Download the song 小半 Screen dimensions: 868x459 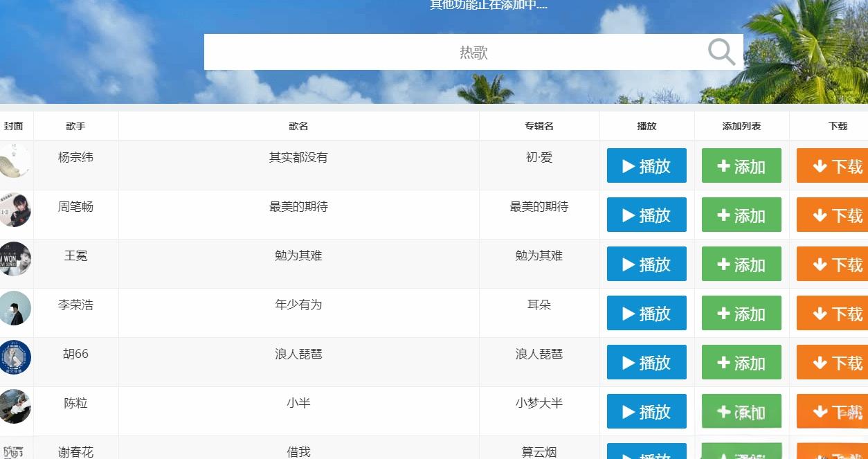tap(833, 411)
